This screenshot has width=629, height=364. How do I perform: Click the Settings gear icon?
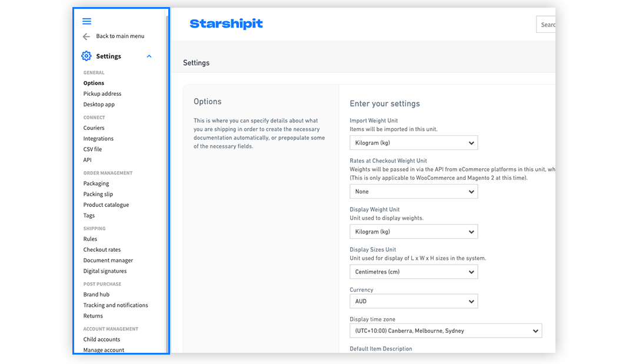pos(86,56)
